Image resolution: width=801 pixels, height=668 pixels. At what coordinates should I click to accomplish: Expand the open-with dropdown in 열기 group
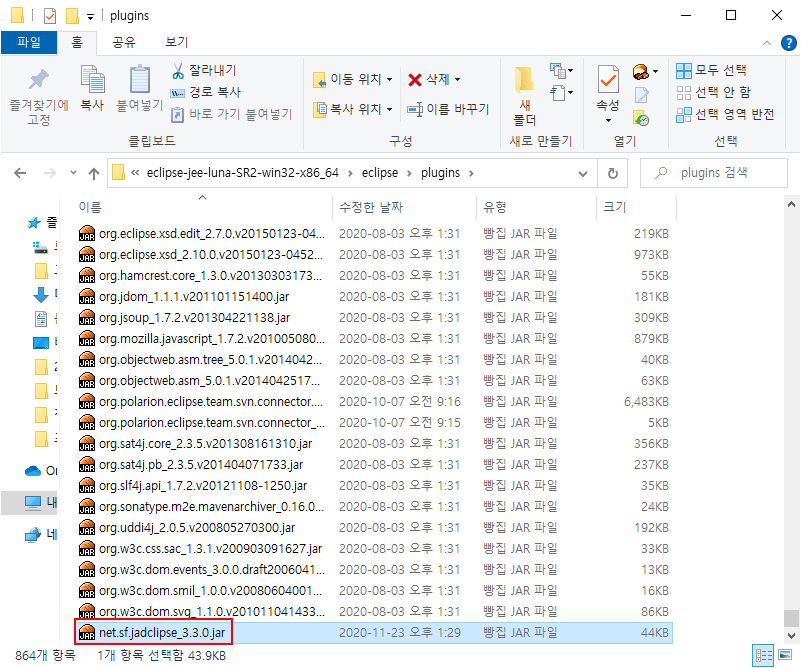coord(655,71)
